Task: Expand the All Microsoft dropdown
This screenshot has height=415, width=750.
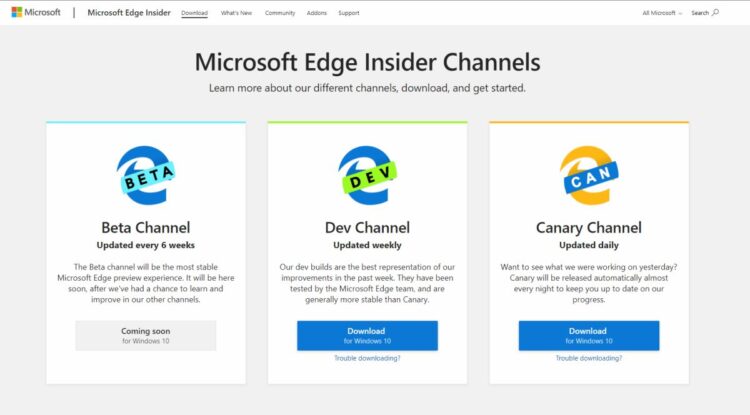Action: point(662,13)
